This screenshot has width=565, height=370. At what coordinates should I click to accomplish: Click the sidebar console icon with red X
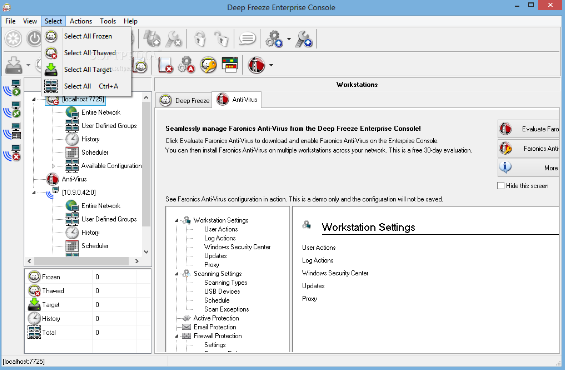(x=12, y=153)
